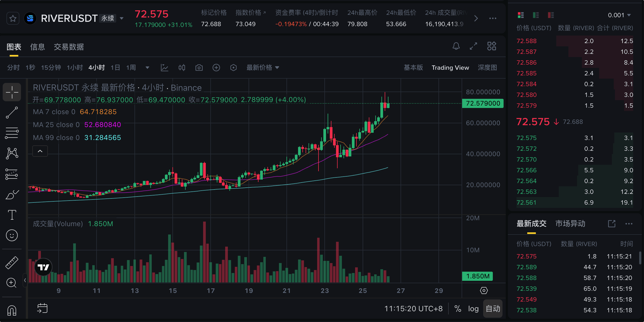Select the 1日 time interval
Screen dimensions: 644x322
(115, 68)
